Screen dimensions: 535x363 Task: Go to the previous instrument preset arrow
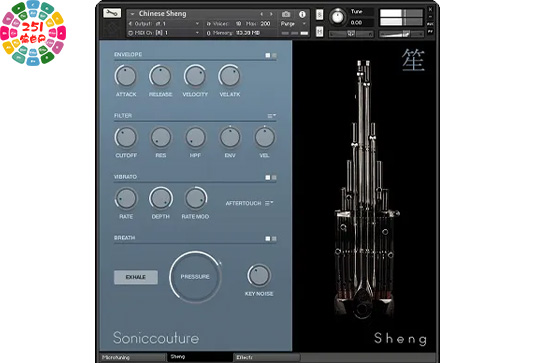tap(262, 14)
